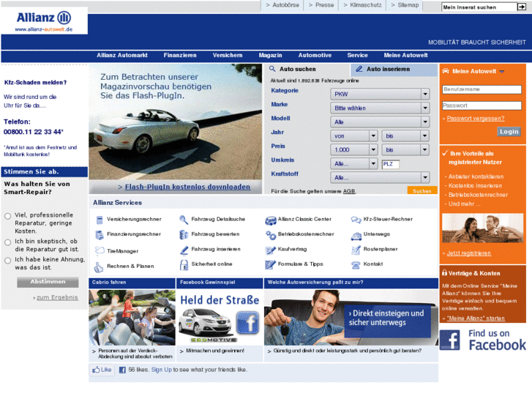Click 'Jetzt registrieren' link
Screen dimensions: 532x399
(x=468, y=253)
